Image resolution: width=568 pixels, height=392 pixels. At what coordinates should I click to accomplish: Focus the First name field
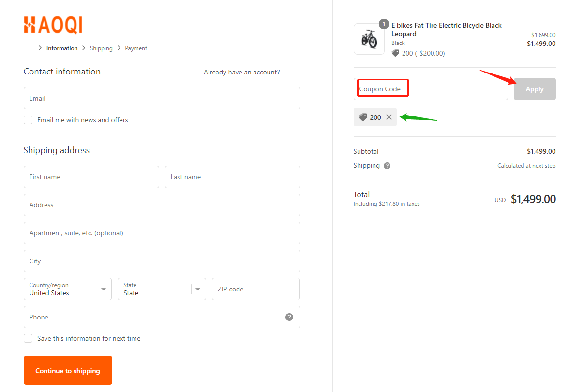click(x=91, y=177)
